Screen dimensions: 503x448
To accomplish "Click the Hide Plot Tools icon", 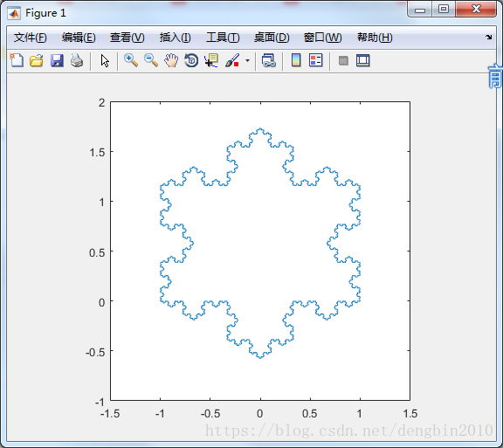I will coord(343,60).
